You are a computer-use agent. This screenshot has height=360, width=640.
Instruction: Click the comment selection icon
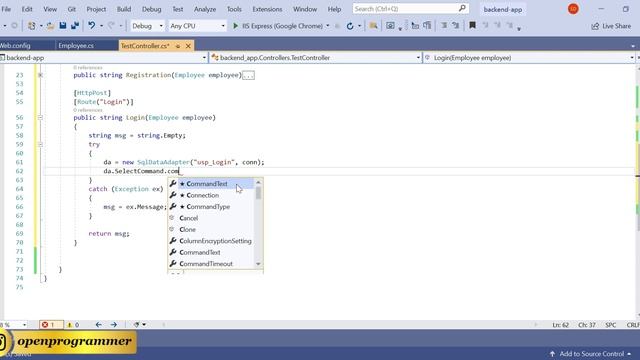(x=444, y=26)
